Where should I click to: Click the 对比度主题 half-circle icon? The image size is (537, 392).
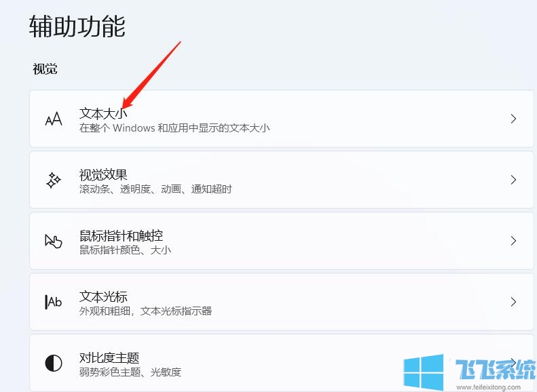[54, 363]
